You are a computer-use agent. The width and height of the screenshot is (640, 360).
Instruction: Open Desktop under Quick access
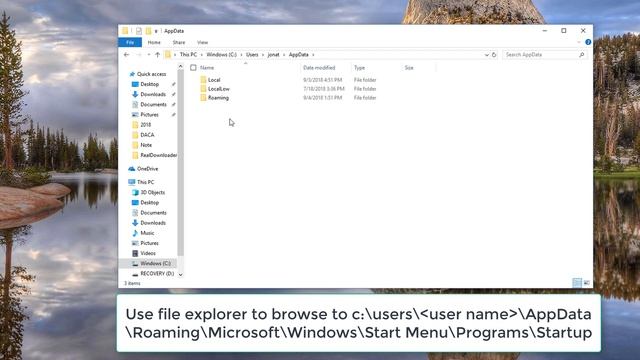tap(150, 84)
